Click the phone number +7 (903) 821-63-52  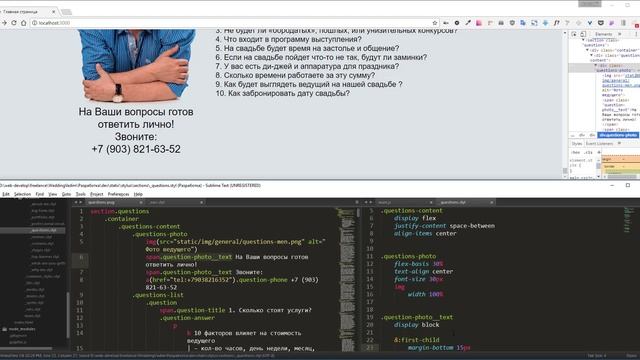click(x=136, y=149)
